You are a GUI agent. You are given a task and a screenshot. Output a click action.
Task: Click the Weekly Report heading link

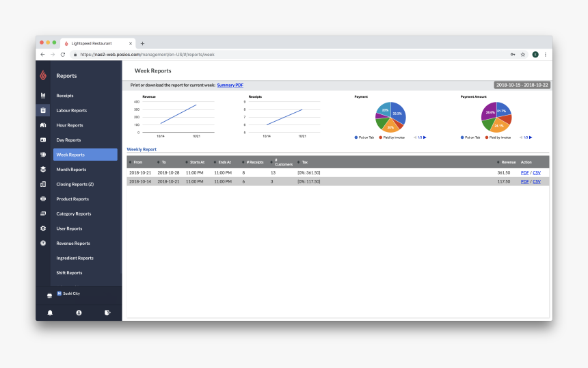[x=142, y=149]
